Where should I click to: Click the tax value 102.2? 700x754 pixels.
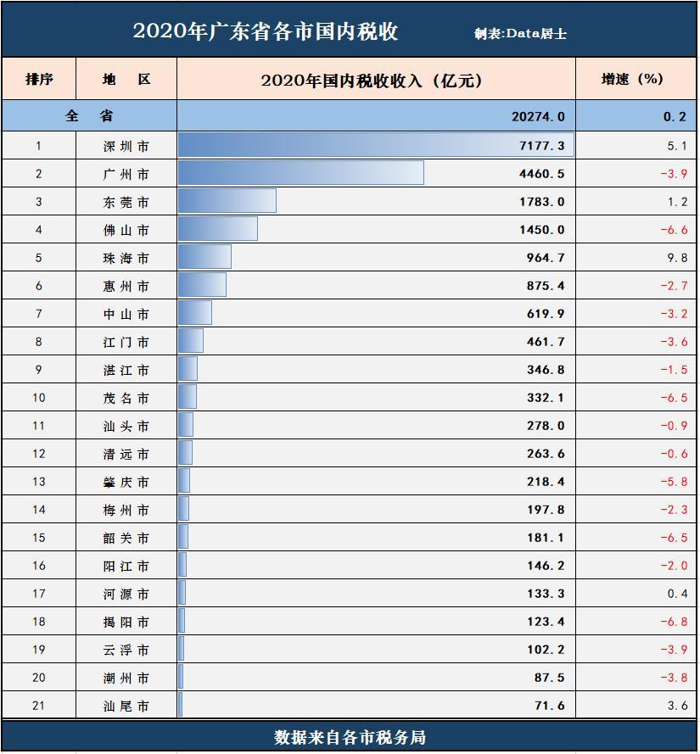pos(546,649)
